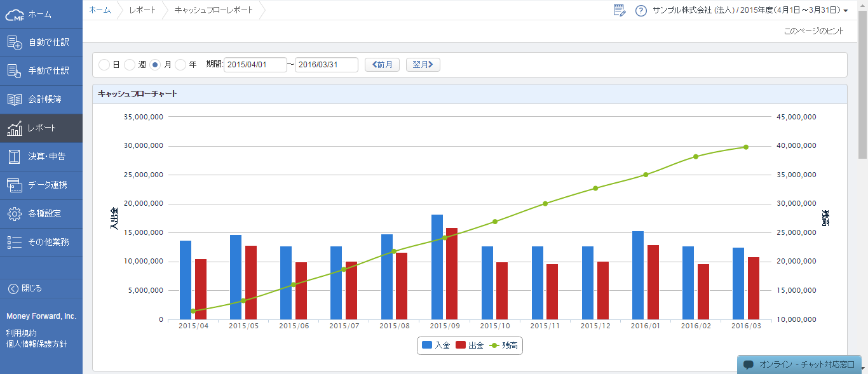
Task: Choose the 年 (year) radio button
Action: pyautogui.click(x=180, y=65)
